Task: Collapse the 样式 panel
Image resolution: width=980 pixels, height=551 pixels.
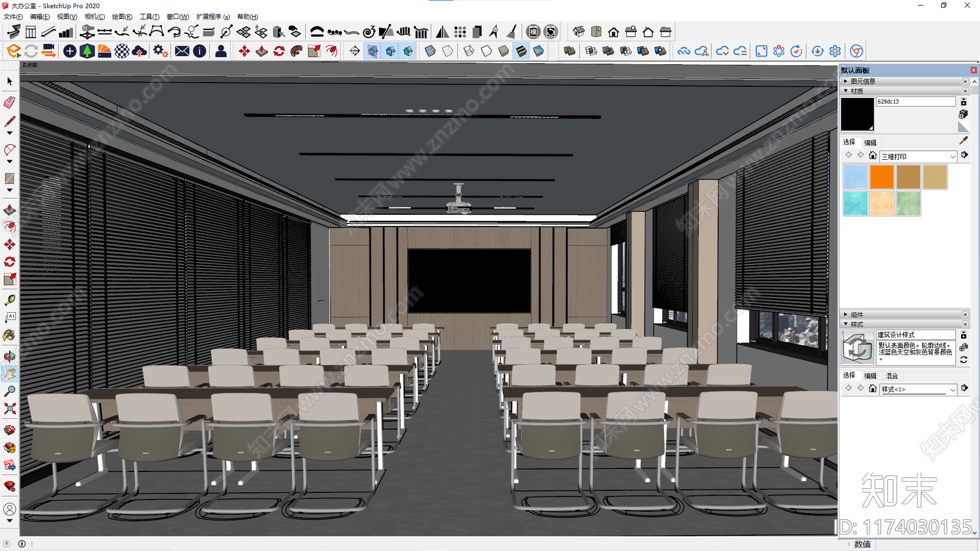Action: 846,324
